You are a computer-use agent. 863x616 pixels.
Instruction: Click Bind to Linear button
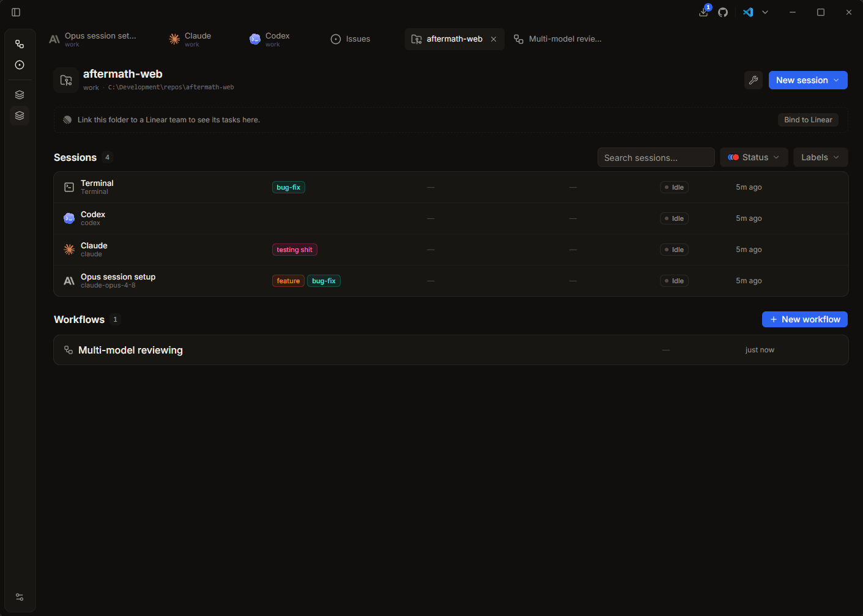(808, 120)
